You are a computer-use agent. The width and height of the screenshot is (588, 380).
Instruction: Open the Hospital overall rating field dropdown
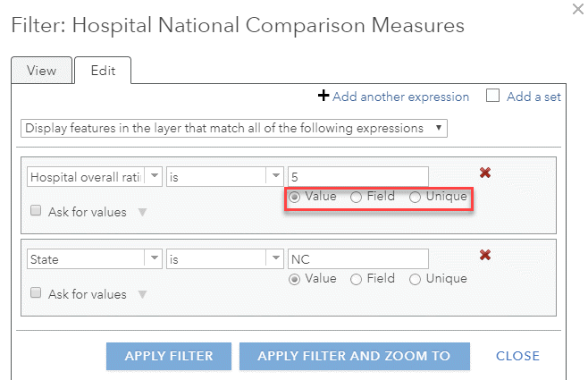tap(154, 177)
